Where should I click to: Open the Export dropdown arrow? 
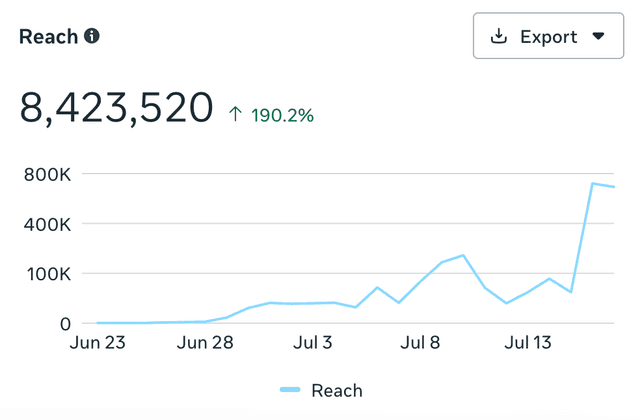pyautogui.click(x=599, y=37)
